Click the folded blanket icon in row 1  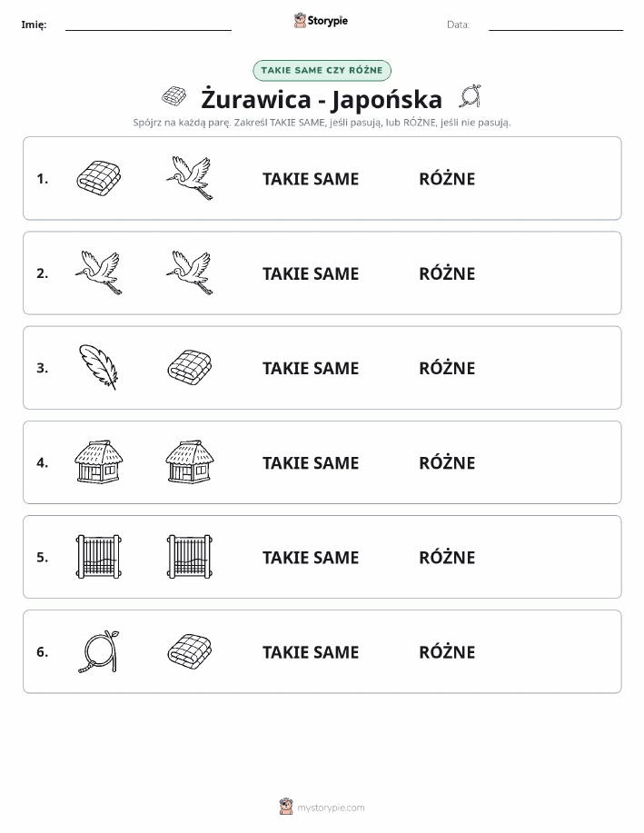(99, 178)
